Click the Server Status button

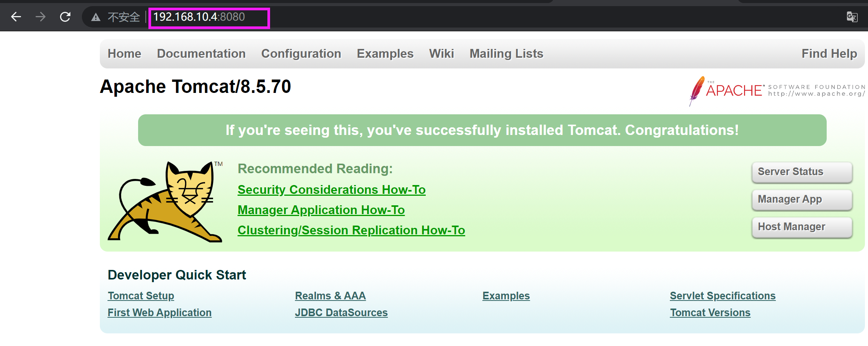[802, 172]
